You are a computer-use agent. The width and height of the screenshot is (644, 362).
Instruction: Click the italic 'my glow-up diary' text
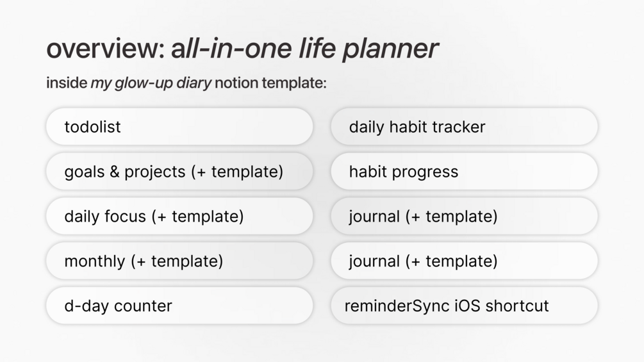(151, 83)
